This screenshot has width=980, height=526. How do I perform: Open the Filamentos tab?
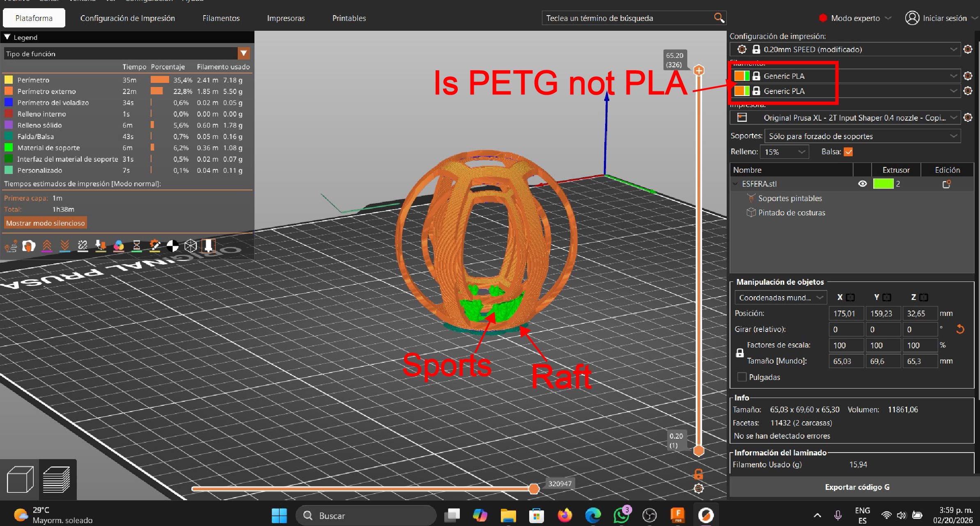pos(221,18)
